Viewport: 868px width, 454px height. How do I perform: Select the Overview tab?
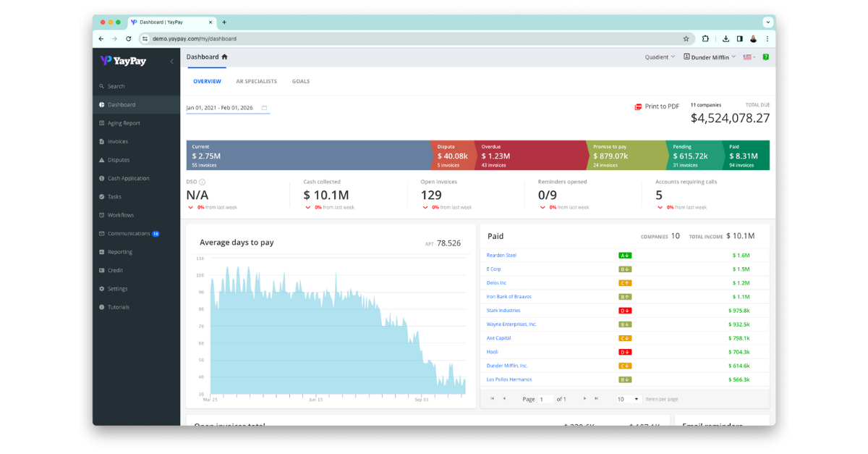coord(207,81)
